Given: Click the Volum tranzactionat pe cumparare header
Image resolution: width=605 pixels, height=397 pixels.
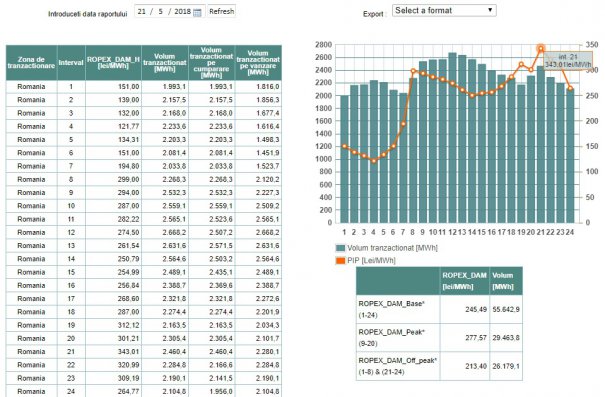Looking at the screenshot, I should click(x=211, y=63).
